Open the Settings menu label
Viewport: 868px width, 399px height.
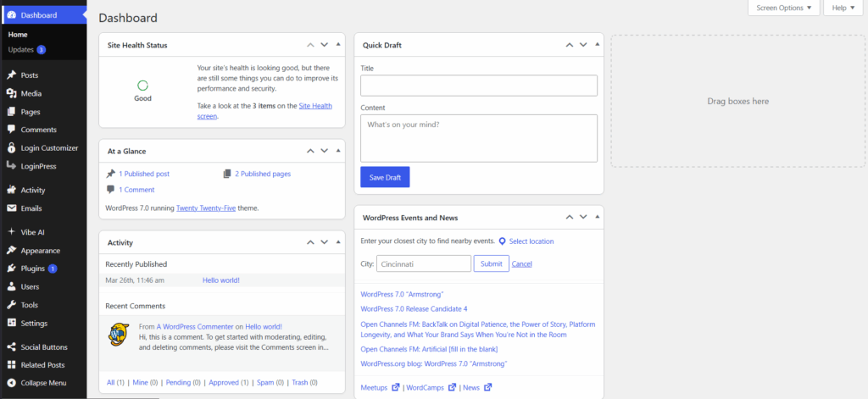coord(34,324)
